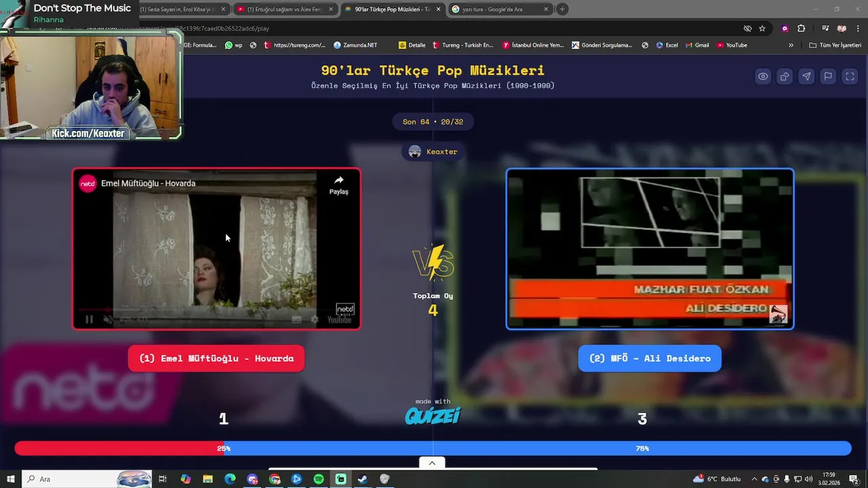Screen dimensions: 868x488
Task: Click the crossed-eye tracking icon in address bar
Action: click(747, 28)
